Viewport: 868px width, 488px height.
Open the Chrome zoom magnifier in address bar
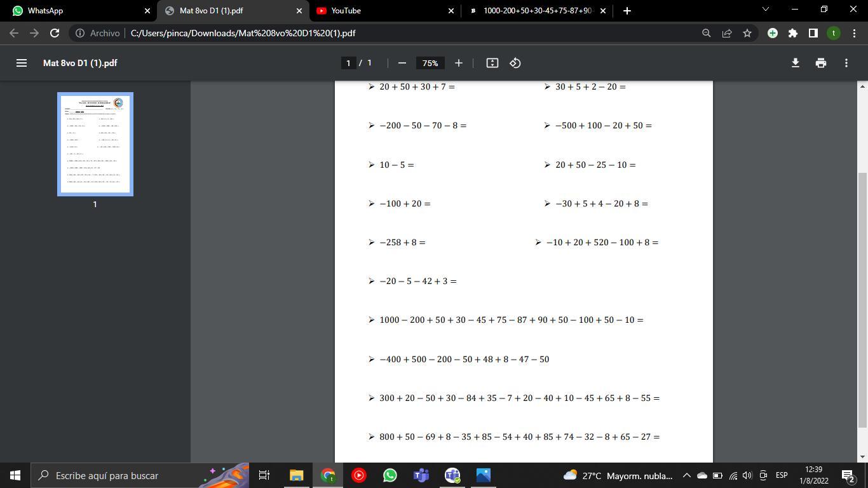tap(706, 33)
